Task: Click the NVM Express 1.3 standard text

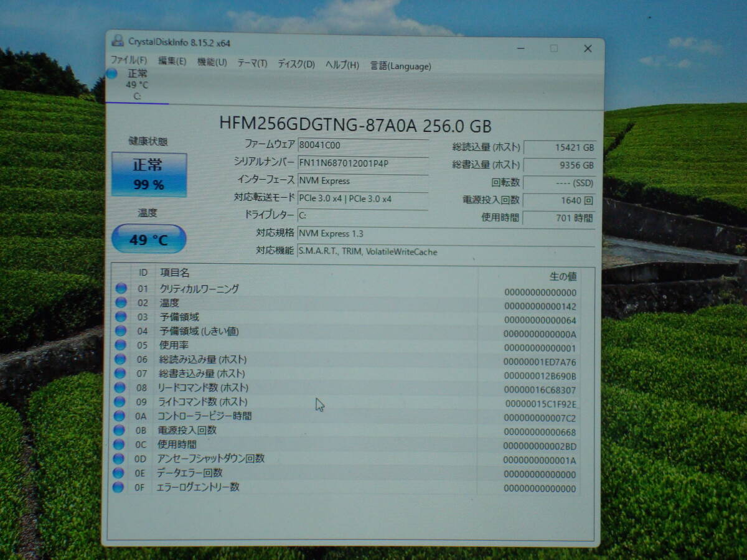Action: click(331, 233)
